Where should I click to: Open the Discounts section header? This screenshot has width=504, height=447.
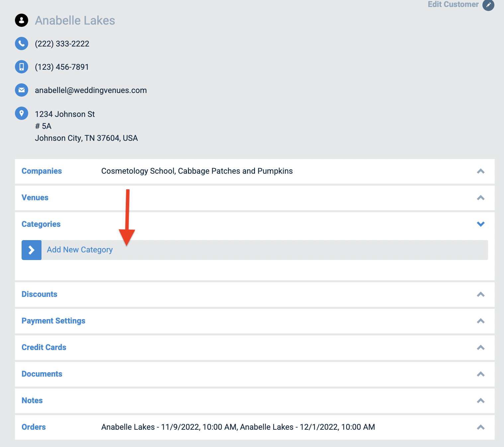coord(39,294)
